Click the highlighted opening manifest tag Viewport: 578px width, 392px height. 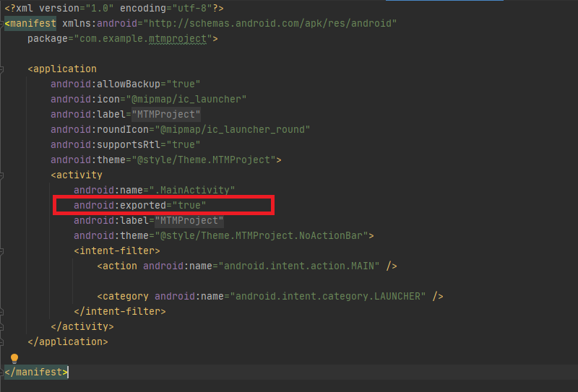pos(30,24)
